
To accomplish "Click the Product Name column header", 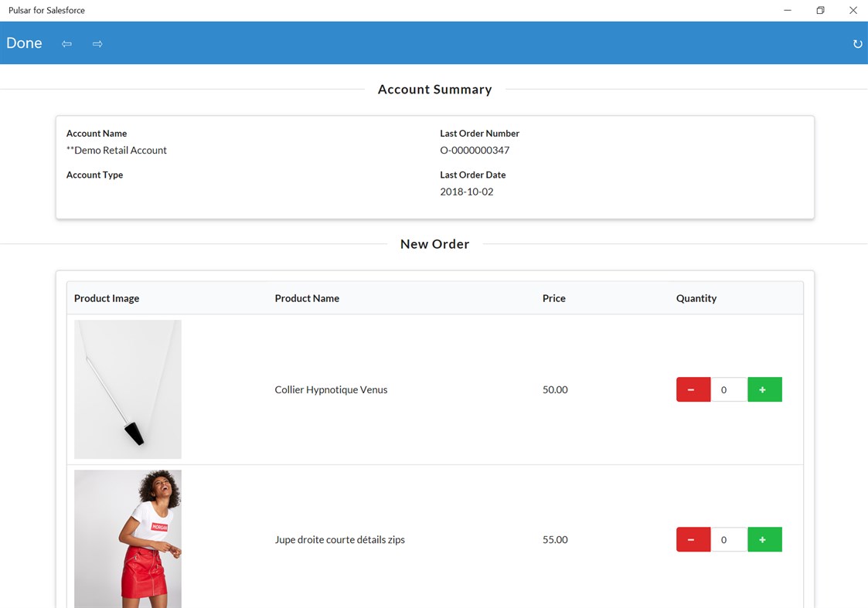I will pyautogui.click(x=307, y=297).
